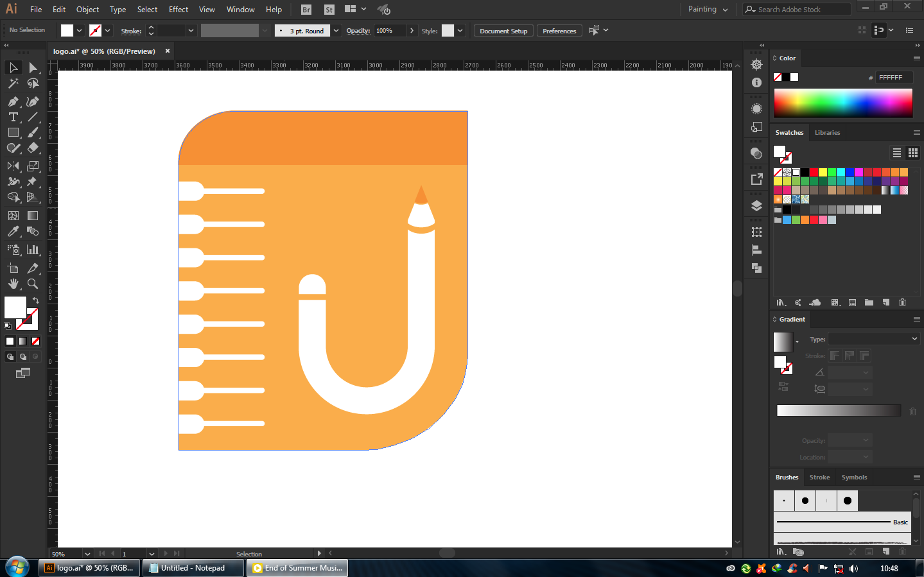Viewport: 924px width, 577px height.
Task: Open the Window menu
Action: pos(241,10)
